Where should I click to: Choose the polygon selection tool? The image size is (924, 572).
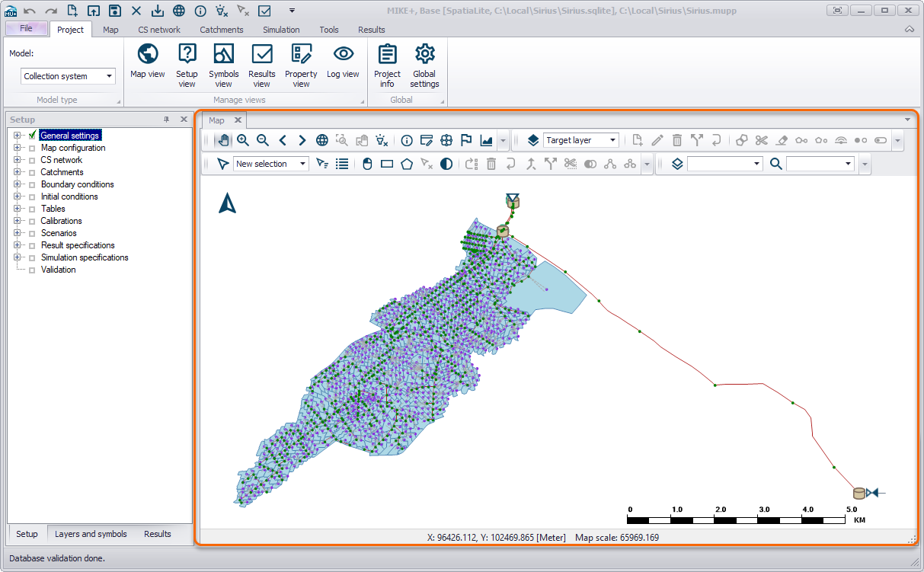tap(407, 164)
